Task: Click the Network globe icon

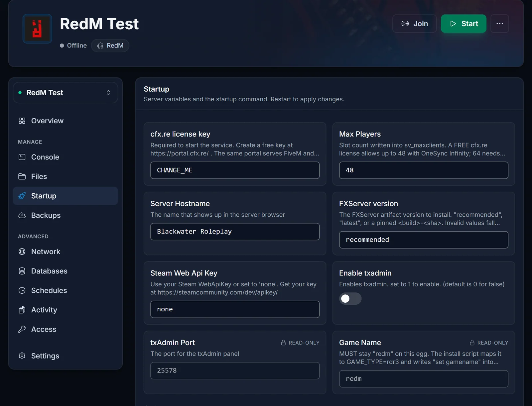Action: pos(22,252)
